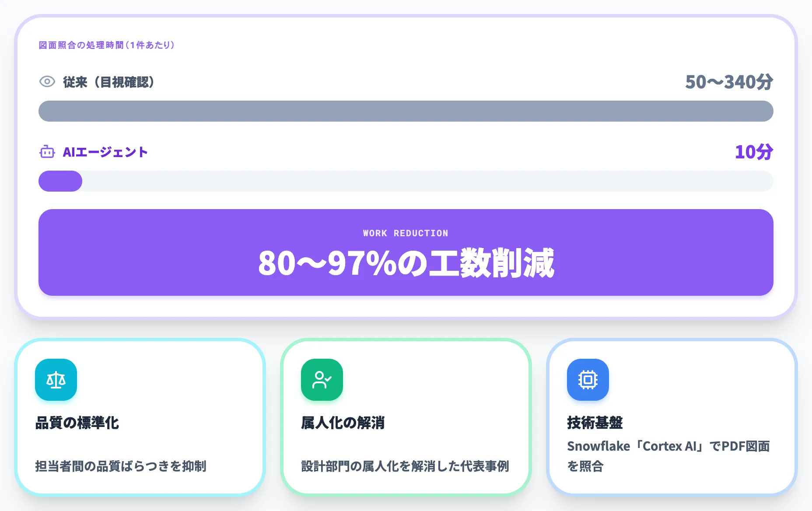Image resolution: width=812 pixels, height=511 pixels.
Task: Click the 属人化の解消 card title
Action: coord(343,423)
